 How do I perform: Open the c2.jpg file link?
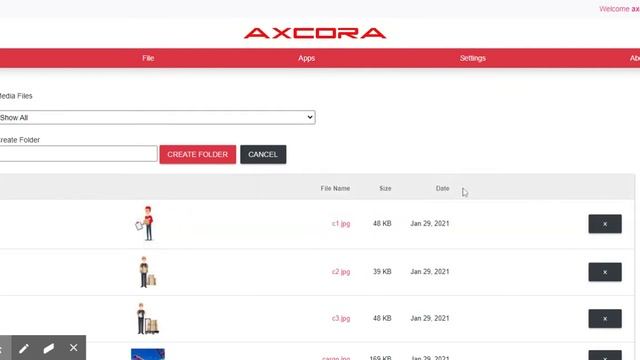(x=341, y=271)
